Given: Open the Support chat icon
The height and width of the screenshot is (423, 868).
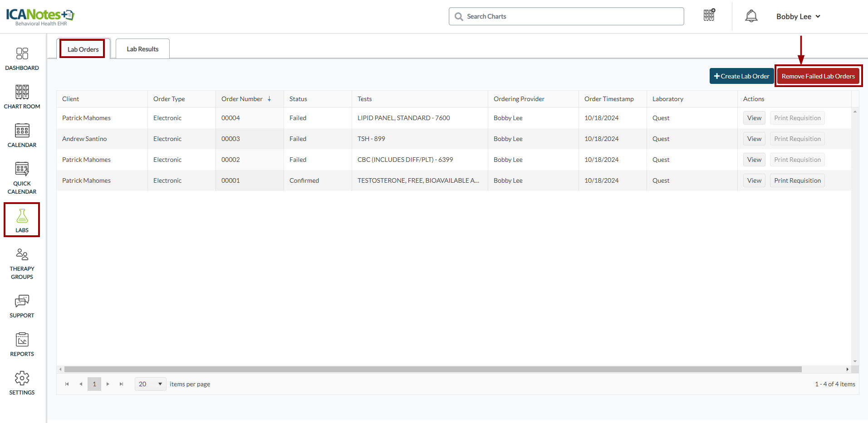Looking at the screenshot, I should (22, 306).
